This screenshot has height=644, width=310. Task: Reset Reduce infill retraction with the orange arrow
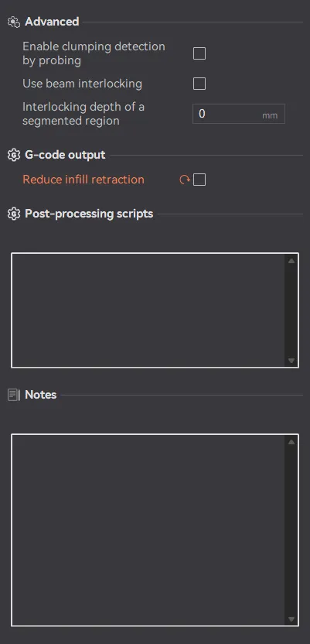tap(185, 180)
